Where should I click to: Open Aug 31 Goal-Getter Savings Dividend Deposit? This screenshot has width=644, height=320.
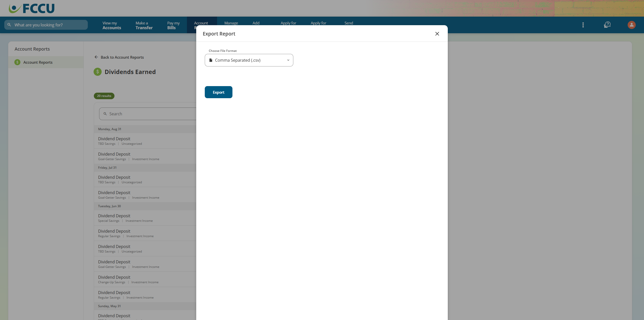145,156
